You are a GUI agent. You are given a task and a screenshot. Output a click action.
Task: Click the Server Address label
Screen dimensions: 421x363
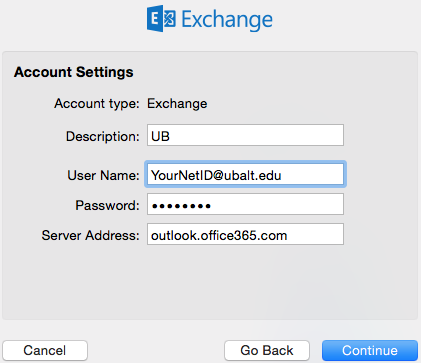coord(91,235)
